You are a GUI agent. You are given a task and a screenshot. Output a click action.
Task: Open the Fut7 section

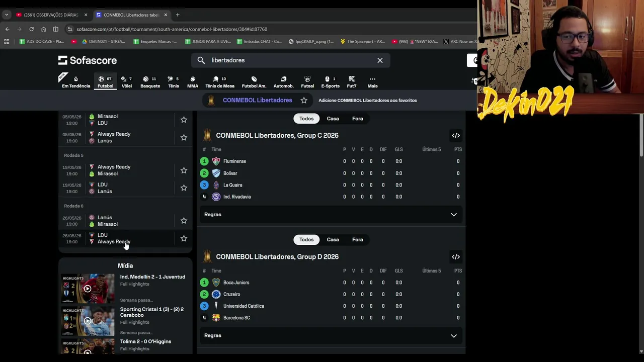coord(352,82)
